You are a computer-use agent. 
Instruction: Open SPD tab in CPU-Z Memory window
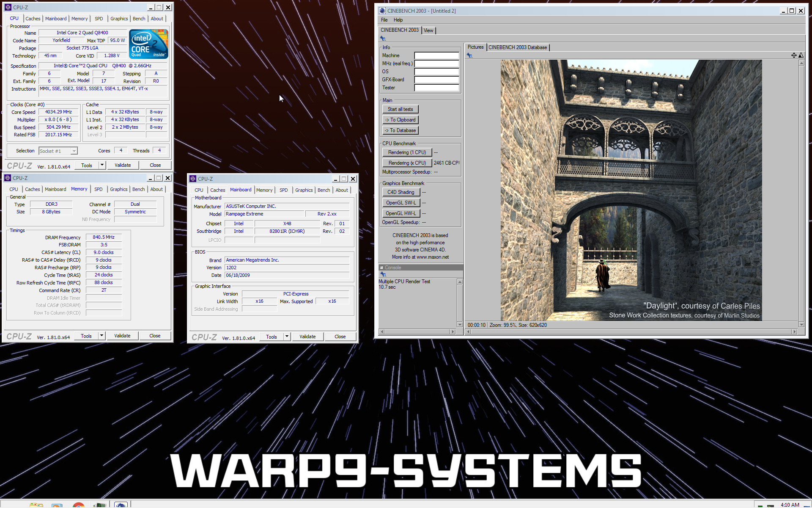click(98, 189)
